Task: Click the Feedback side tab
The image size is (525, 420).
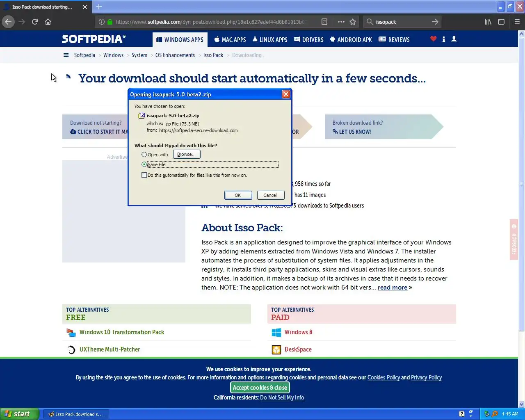Action: (x=514, y=240)
